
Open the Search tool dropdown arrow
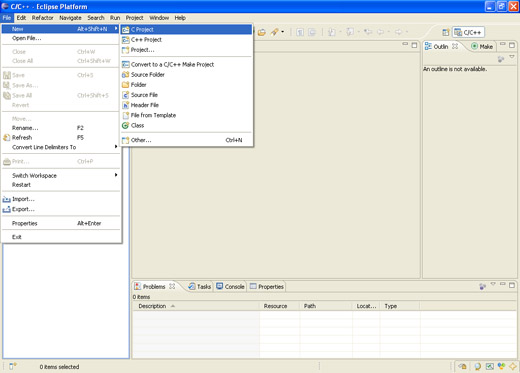tap(283, 32)
